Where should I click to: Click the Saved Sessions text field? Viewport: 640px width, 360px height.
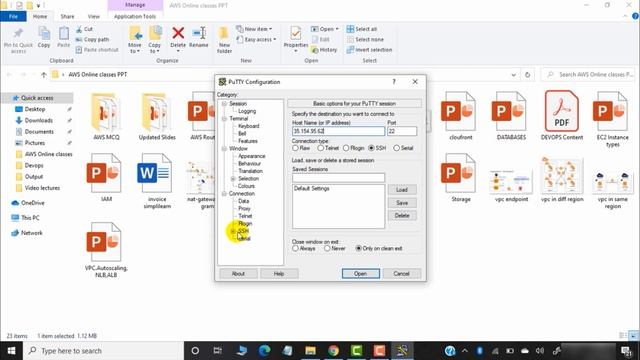coord(338,178)
